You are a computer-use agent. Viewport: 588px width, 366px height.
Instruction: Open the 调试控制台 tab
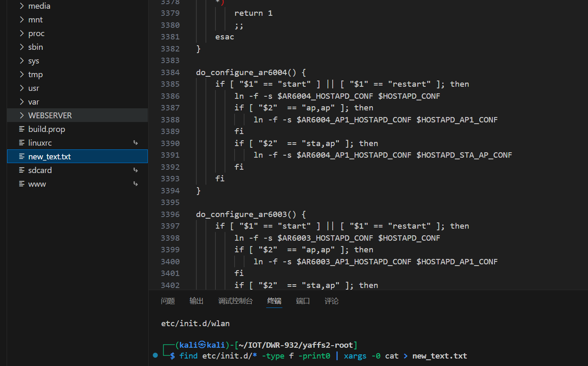click(235, 301)
